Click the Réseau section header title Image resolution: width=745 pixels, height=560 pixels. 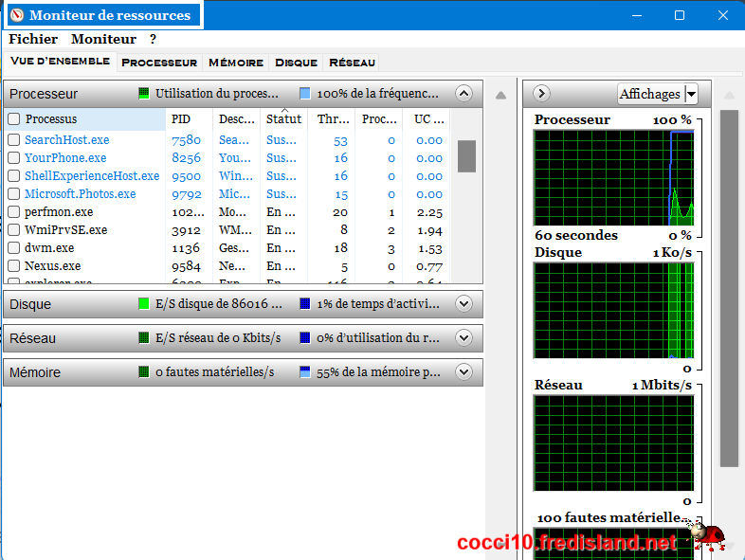pyautogui.click(x=33, y=338)
